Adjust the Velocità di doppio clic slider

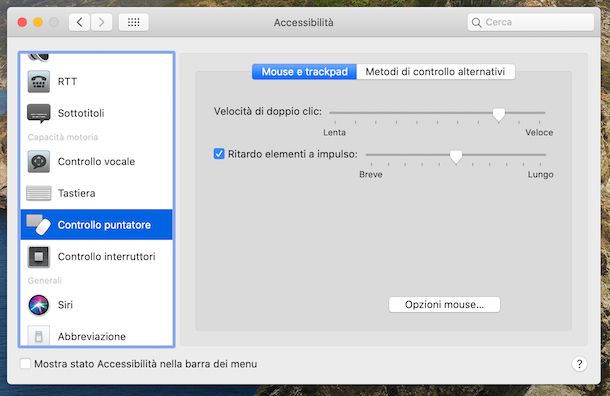pyautogui.click(x=498, y=114)
